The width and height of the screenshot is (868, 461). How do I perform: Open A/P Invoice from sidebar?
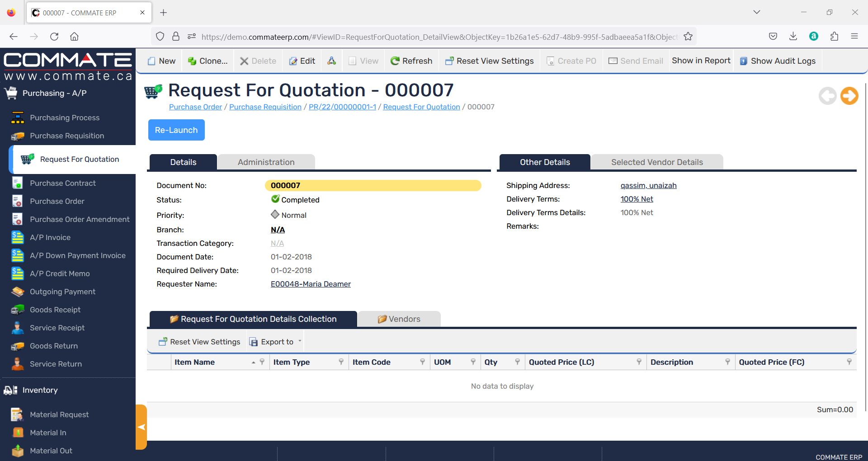[50, 237]
